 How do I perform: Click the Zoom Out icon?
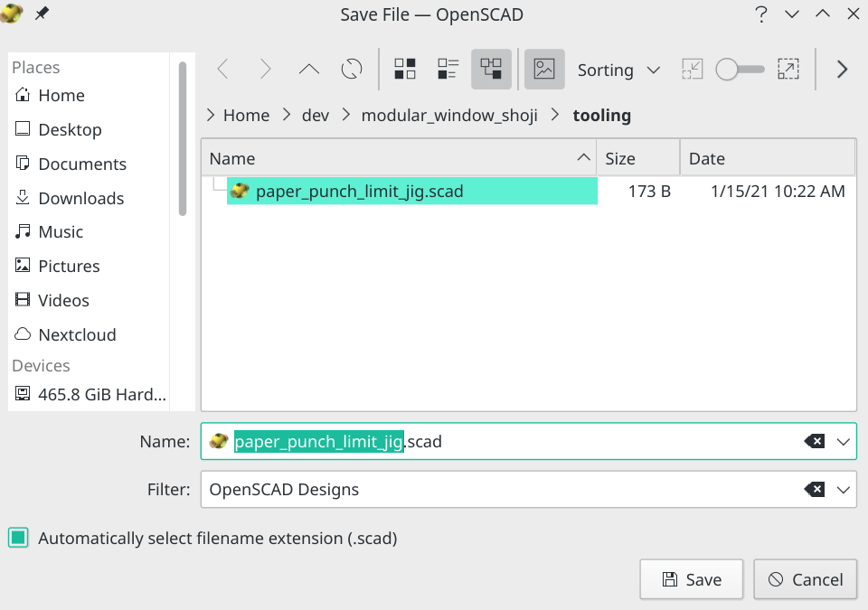pos(692,69)
